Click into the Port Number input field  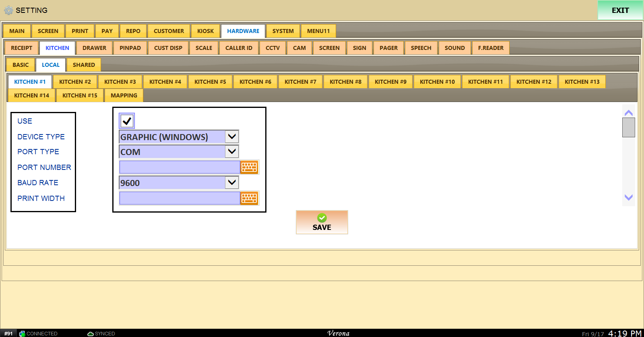(x=180, y=167)
